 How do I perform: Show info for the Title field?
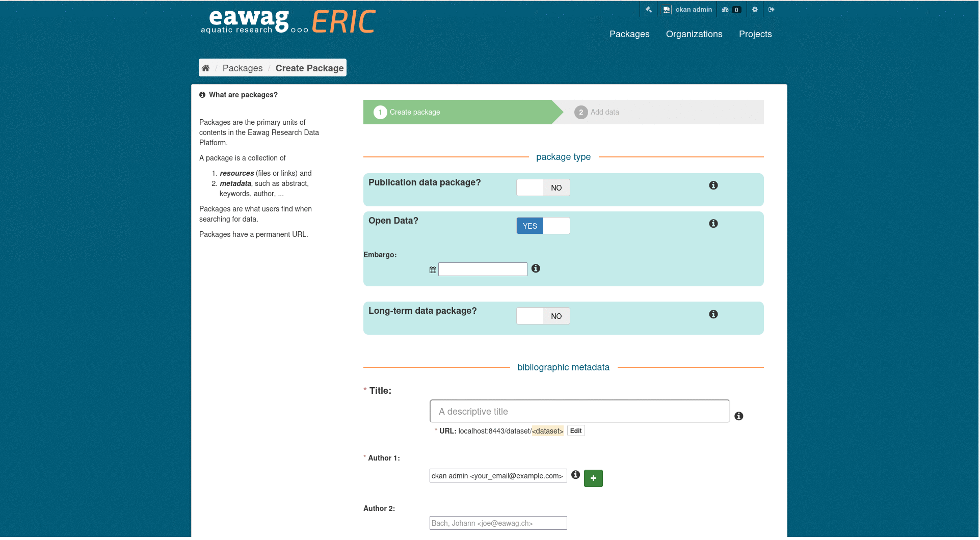pos(738,416)
